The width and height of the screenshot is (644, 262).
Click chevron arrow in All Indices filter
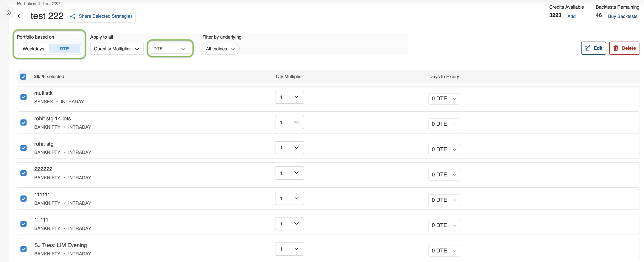(233, 49)
